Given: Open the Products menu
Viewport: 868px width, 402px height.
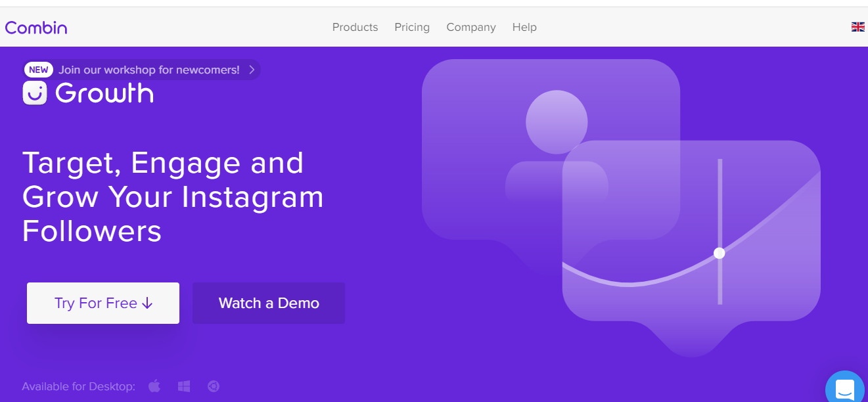Looking at the screenshot, I should [x=355, y=27].
